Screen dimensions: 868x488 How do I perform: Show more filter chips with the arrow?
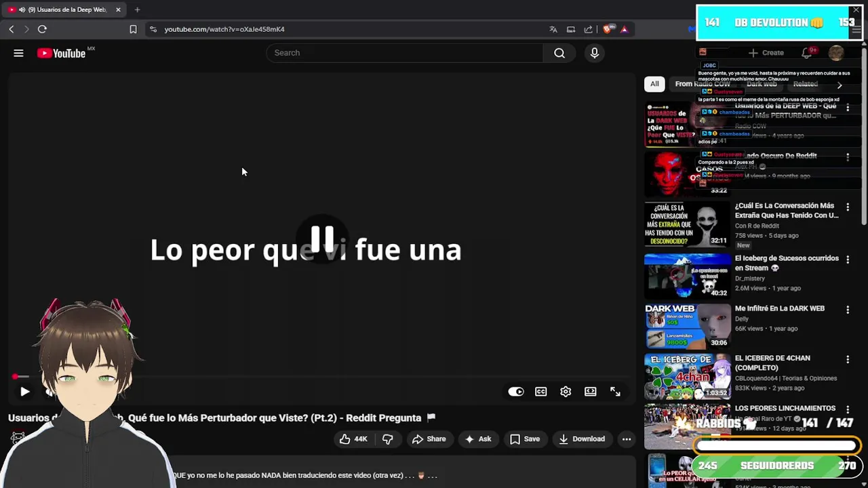[x=840, y=85]
